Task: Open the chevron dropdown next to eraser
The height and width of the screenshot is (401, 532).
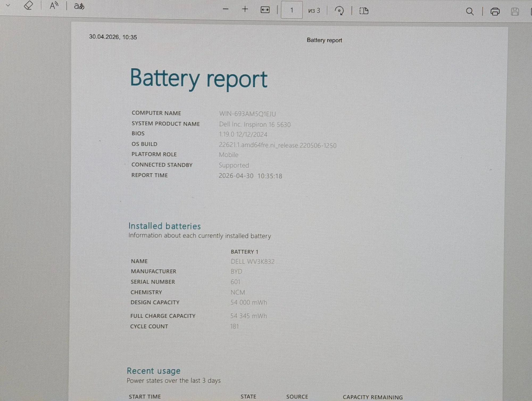Action: (8, 5)
